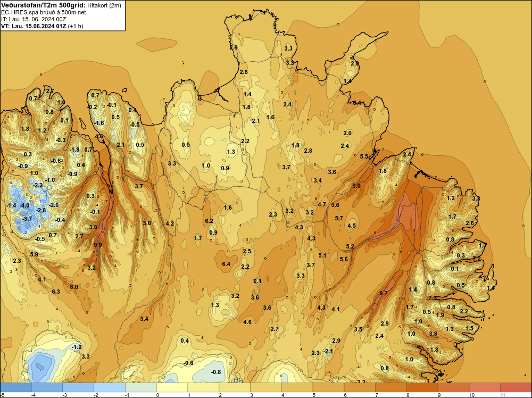Click the -0.8 temperature value
The image size is (532, 398).
(216, 372)
